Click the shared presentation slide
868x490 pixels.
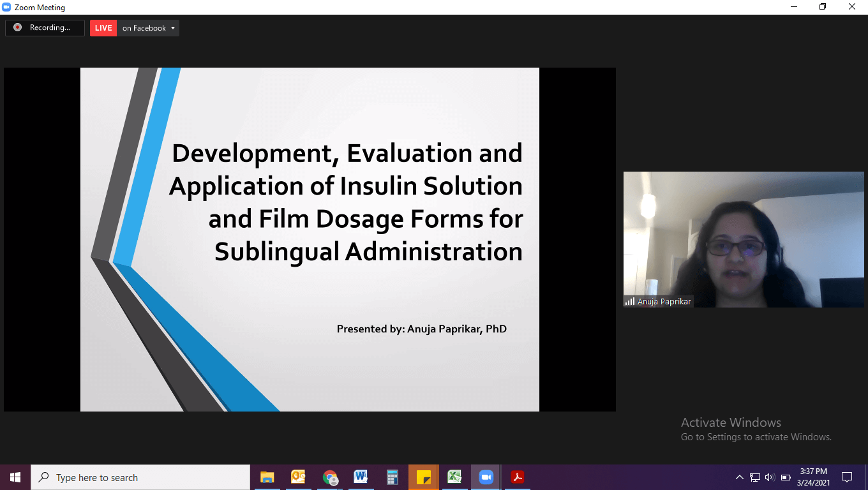click(x=310, y=239)
